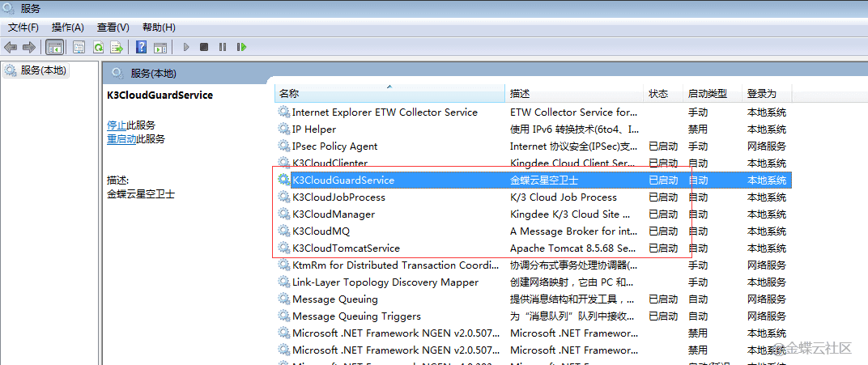Click the gear icon beside K3CloudGuardService

283,180
